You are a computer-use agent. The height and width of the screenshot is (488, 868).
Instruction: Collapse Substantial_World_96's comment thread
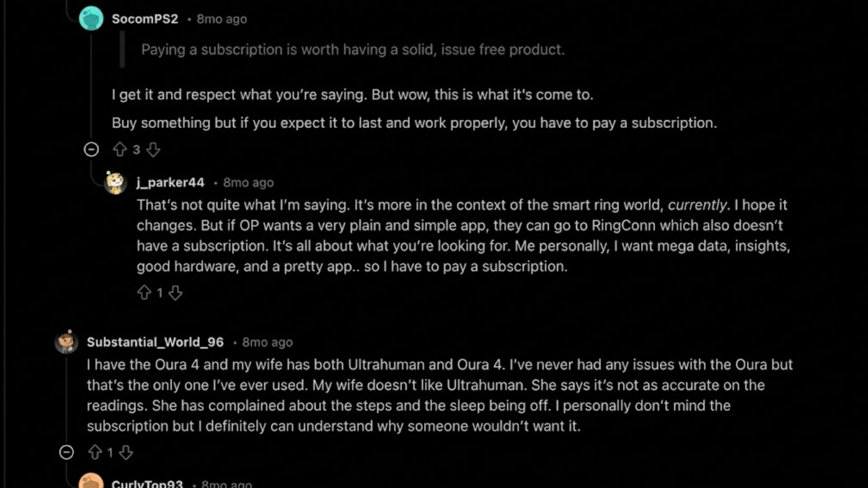tap(66, 452)
